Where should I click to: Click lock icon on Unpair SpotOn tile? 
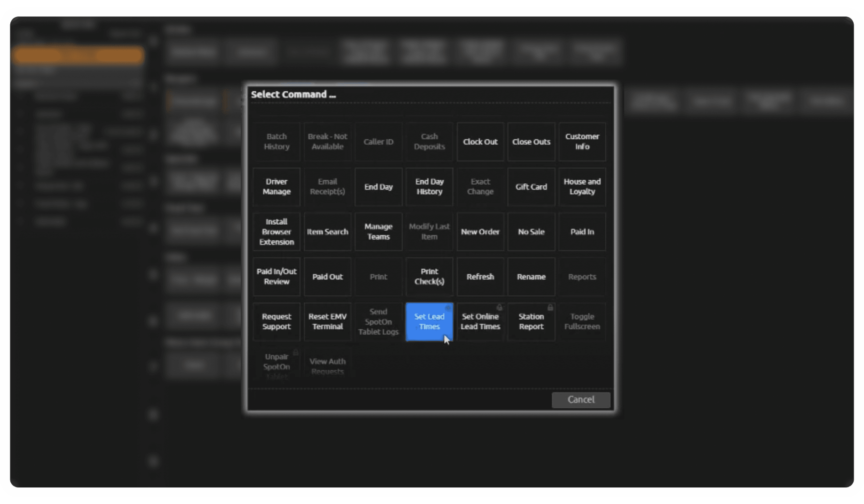click(x=296, y=352)
